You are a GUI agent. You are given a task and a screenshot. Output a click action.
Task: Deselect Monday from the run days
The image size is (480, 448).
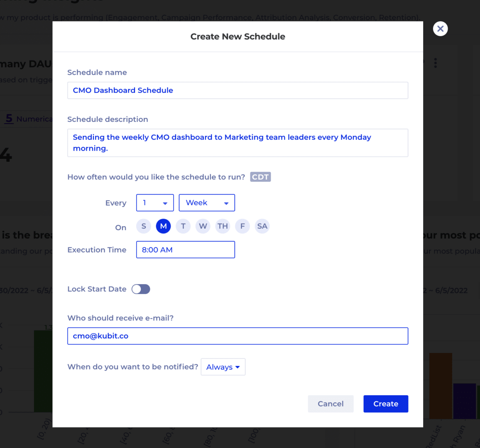pos(163,226)
